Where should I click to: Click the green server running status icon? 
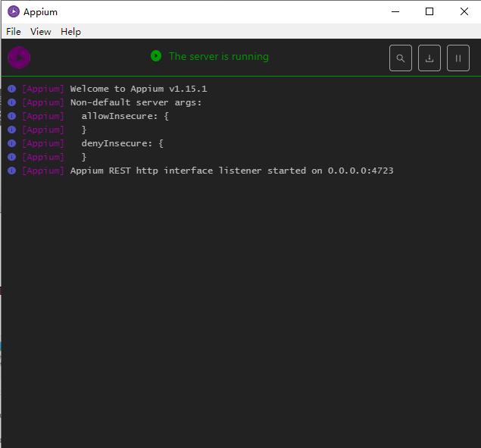click(x=156, y=56)
